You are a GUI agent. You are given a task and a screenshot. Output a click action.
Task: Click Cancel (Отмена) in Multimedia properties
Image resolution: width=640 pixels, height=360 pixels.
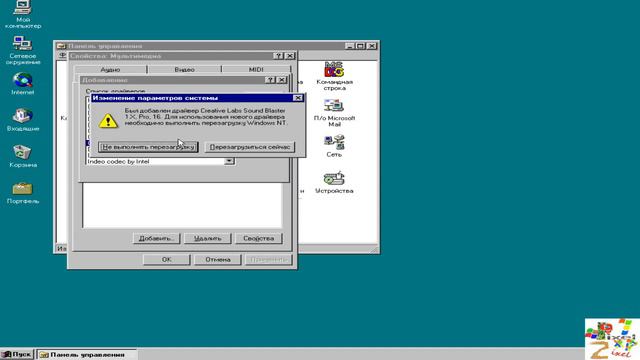218,260
